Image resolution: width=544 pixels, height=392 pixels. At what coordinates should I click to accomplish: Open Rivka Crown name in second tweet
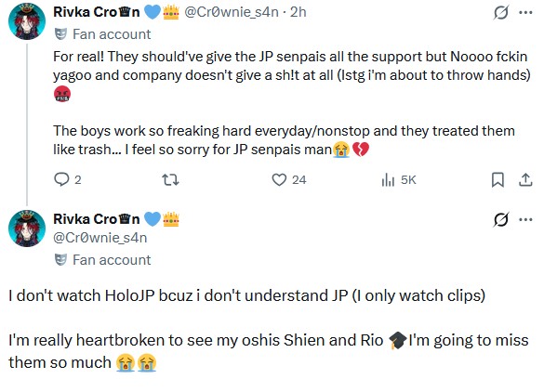click(x=97, y=219)
